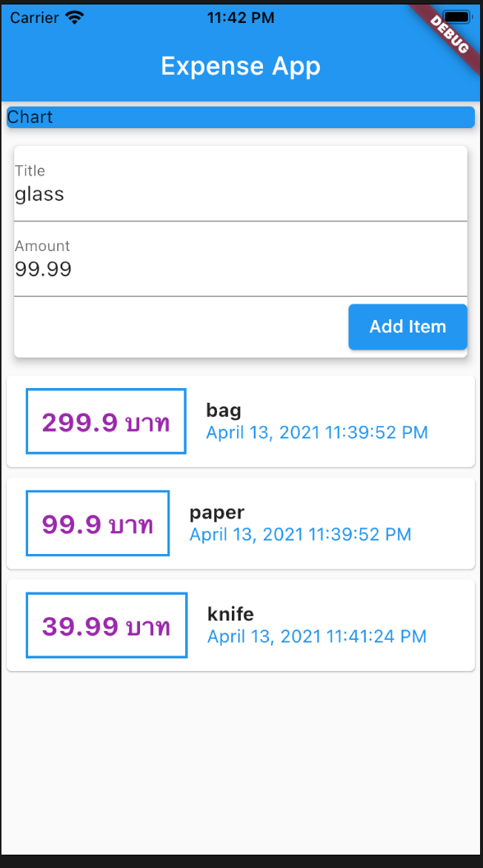Click the 99.9 บาท price box
Image resolution: width=483 pixels, height=868 pixels.
[98, 524]
